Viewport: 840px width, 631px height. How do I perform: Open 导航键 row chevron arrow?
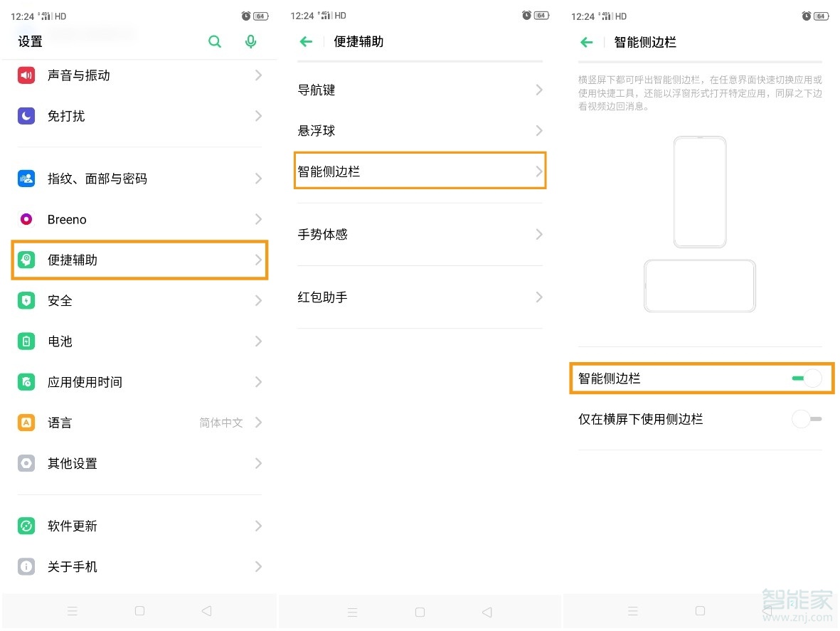[x=539, y=90]
